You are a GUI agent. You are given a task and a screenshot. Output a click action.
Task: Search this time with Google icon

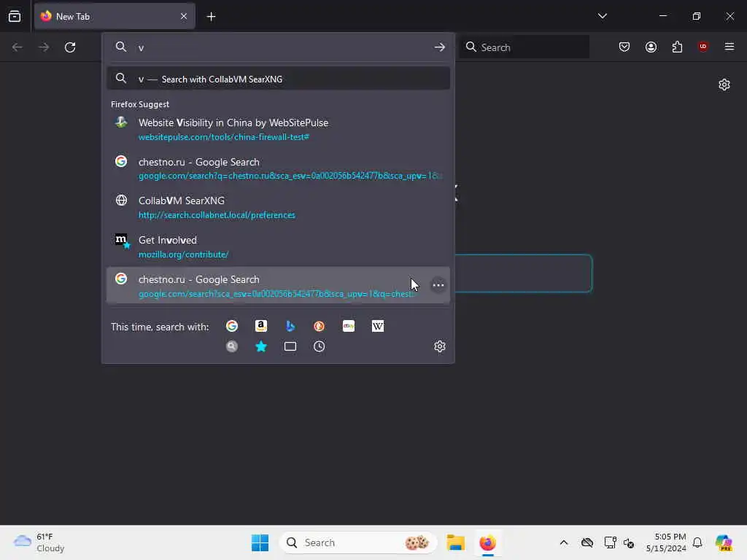coord(232,326)
